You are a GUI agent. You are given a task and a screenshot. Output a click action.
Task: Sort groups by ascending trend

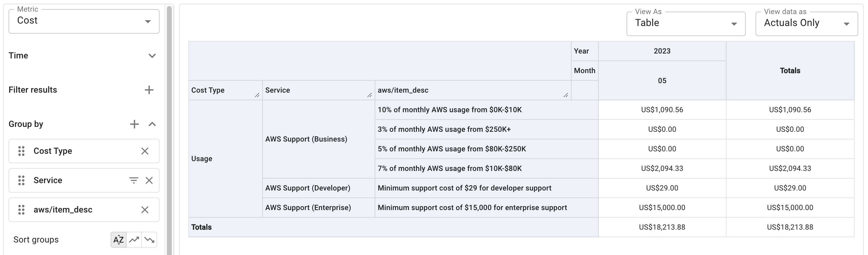[134, 240]
